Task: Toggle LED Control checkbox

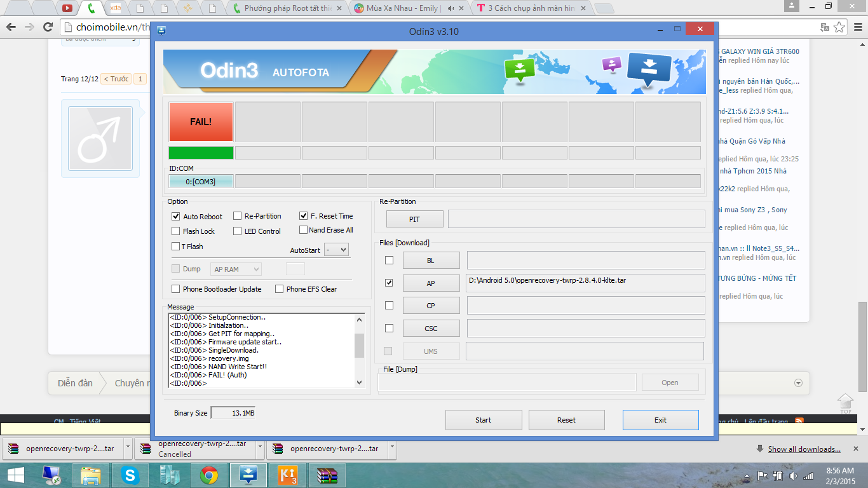Action: (238, 231)
